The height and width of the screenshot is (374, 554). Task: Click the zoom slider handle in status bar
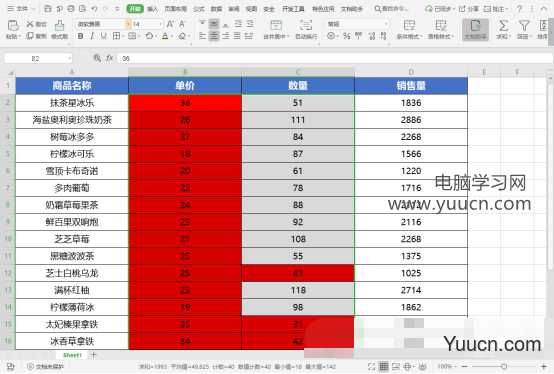pyautogui.click(x=504, y=367)
